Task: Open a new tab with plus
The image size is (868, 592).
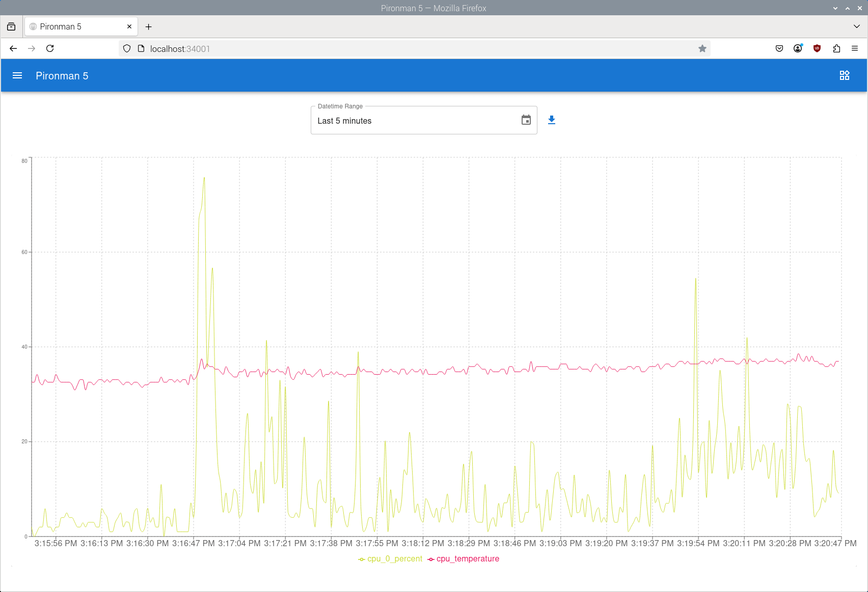Action: pos(149,26)
